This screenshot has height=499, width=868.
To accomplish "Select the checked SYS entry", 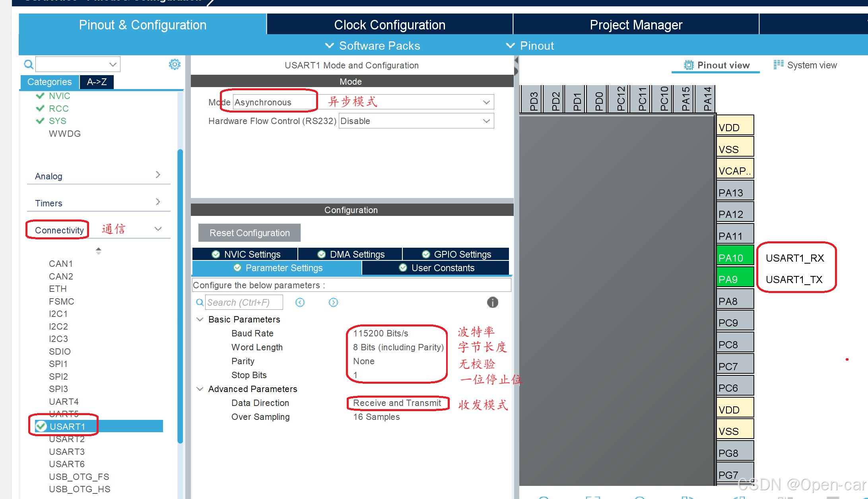I will [x=57, y=121].
